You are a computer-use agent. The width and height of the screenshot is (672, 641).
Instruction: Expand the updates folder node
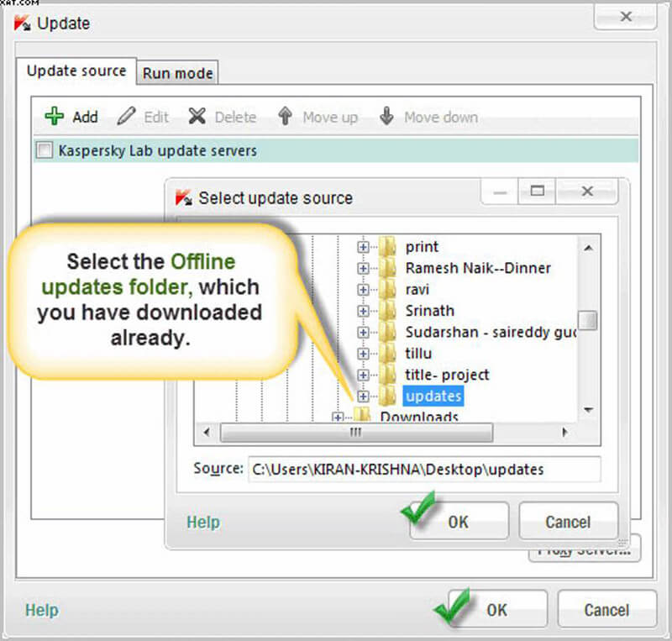(363, 397)
